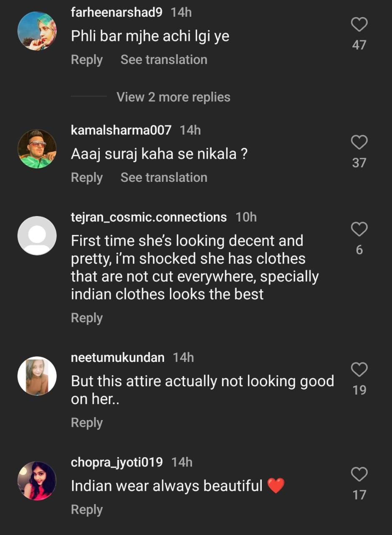Like chopra_jyoti019's comment
This screenshot has height=535, width=392.
(359, 474)
